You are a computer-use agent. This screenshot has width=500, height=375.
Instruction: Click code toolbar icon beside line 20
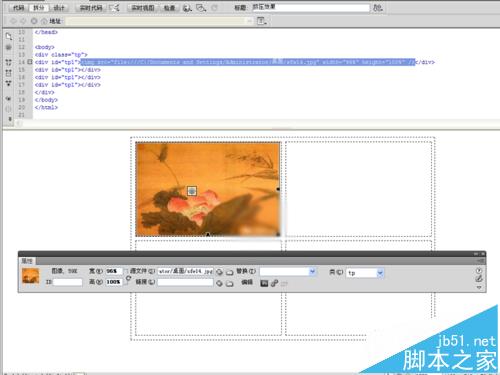pos(9,109)
